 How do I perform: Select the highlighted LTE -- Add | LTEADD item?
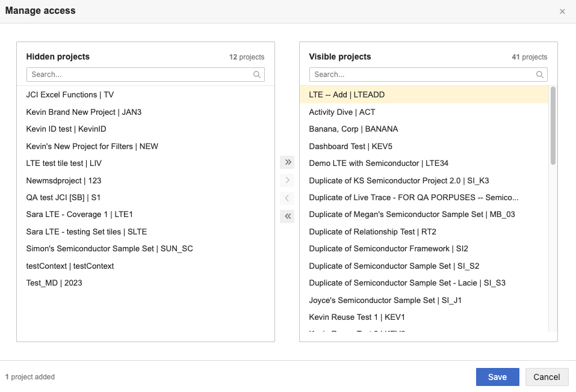(x=347, y=95)
